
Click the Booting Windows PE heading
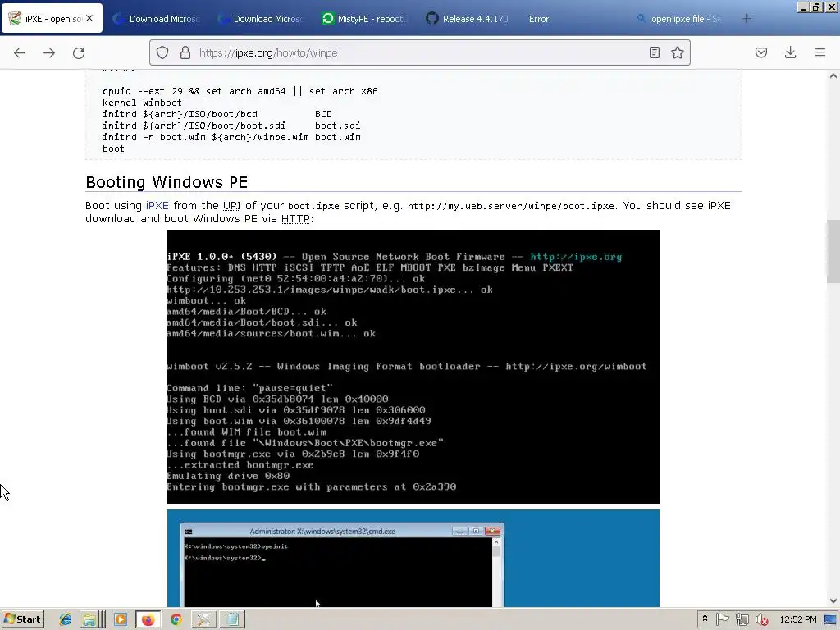[167, 182]
